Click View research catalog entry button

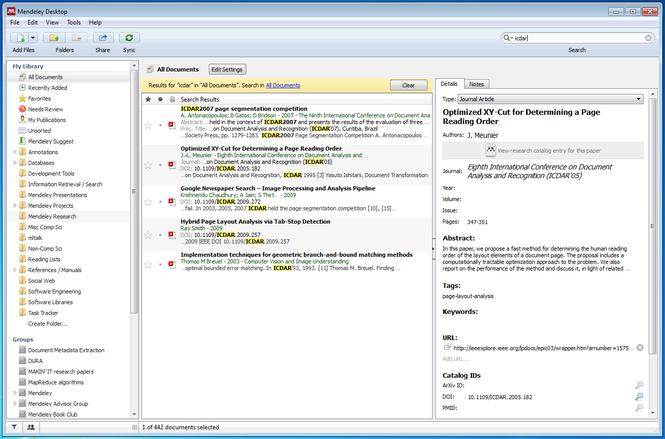543,151
